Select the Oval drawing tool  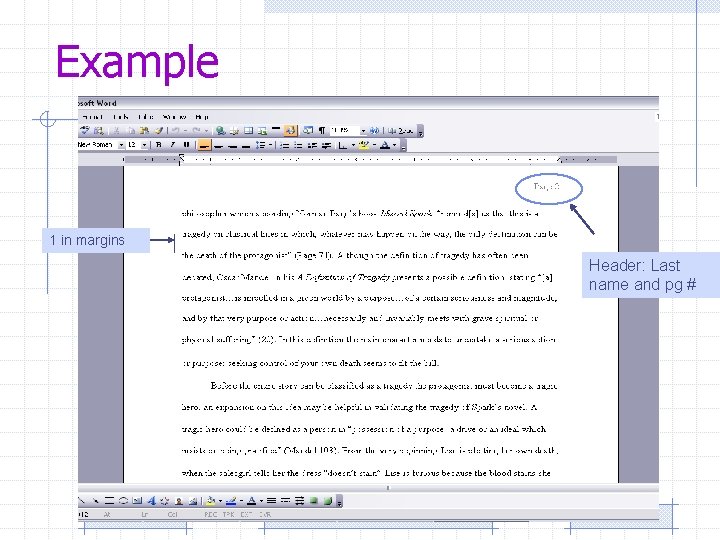123,501
